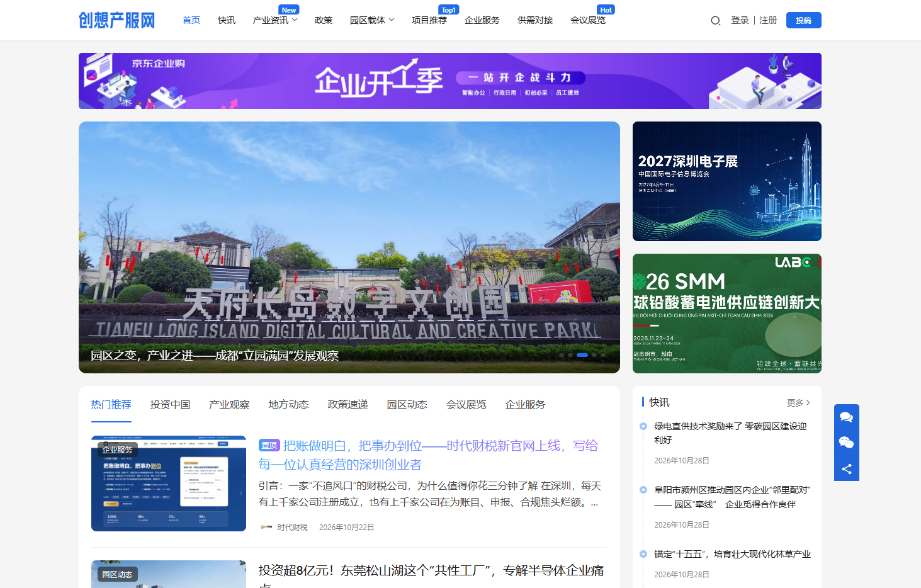Click the 注册 link
The width and height of the screenshot is (921, 588).
point(768,20)
